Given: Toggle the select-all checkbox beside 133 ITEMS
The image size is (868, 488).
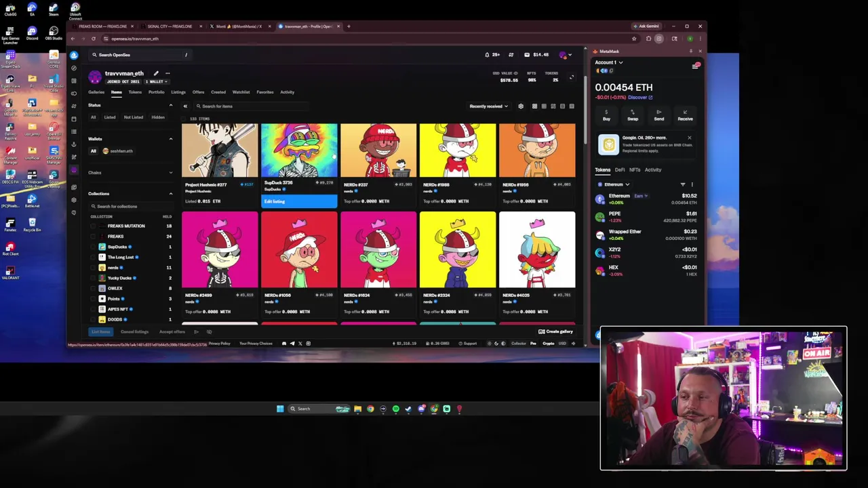Looking at the screenshot, I should pos(184,119).
